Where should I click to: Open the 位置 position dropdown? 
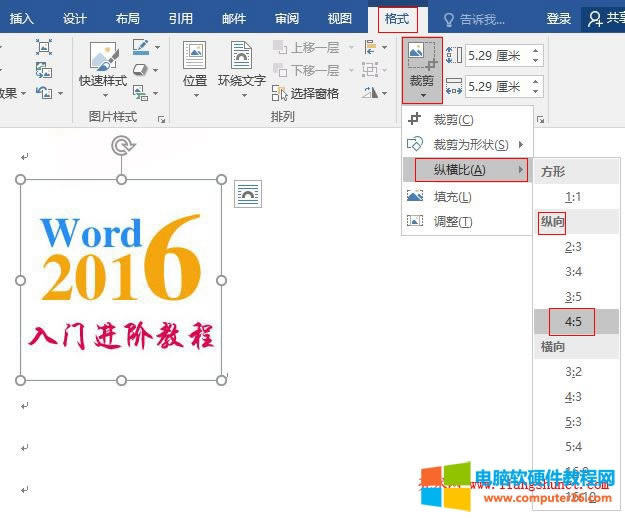pyautogui.click(x=195, y=70)
